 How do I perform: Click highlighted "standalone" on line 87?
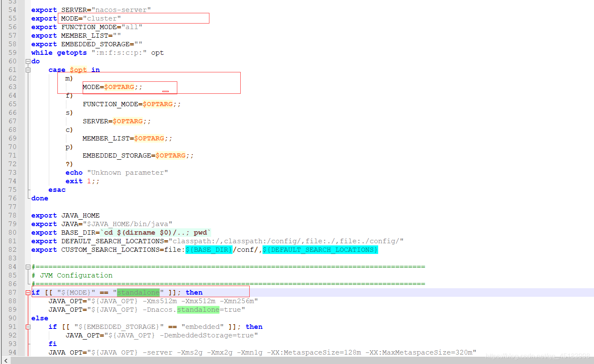138,292
